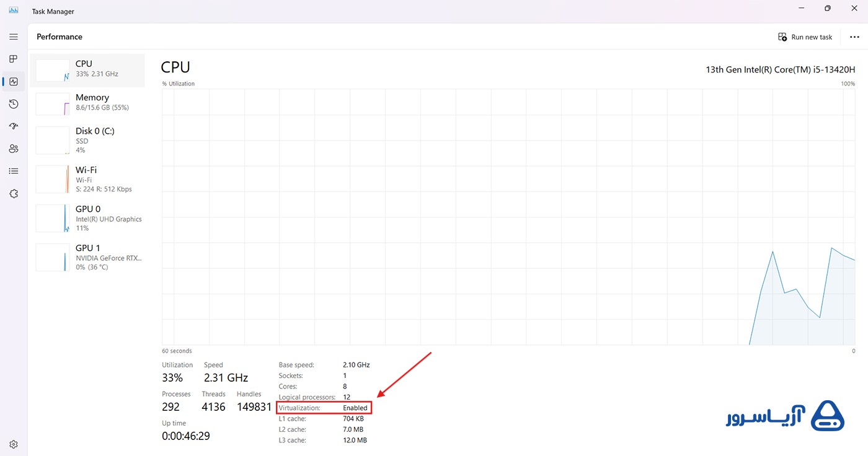This screenshot has height=456, width=868.
Task: Click the CPU mini graph thumbnail
Action: 53,70
